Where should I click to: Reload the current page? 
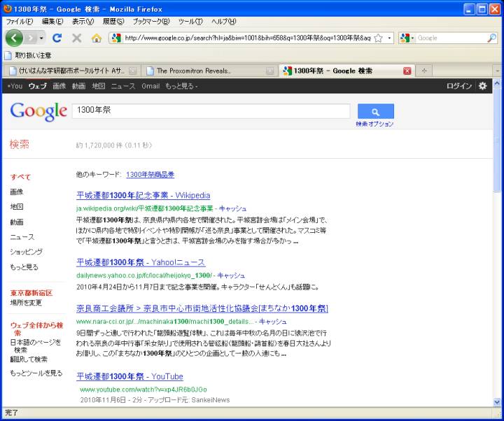58,38
